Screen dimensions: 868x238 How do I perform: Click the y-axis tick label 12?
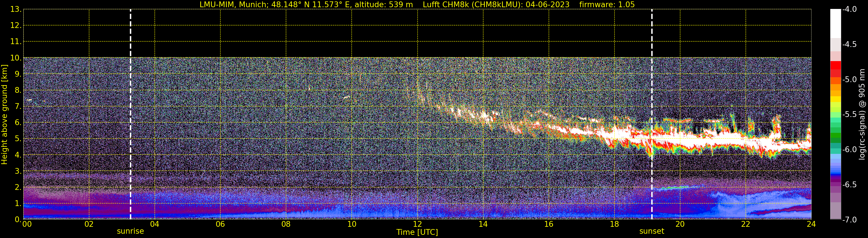(x=16, y=26)
